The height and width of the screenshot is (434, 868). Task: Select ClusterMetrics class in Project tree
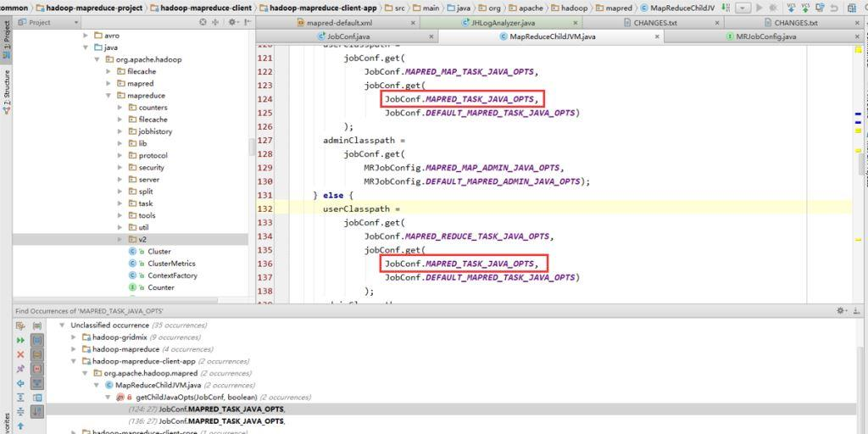click(x=171, y=264)
